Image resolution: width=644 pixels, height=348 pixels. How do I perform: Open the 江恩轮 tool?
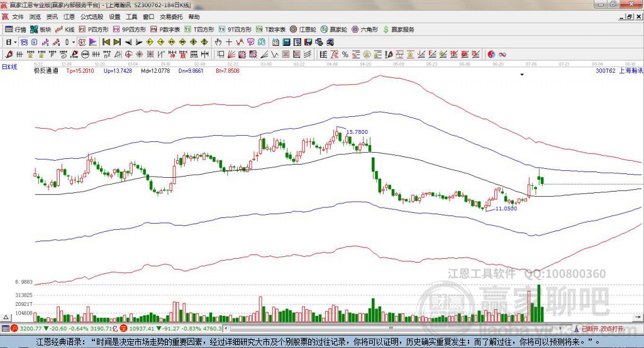303,30
